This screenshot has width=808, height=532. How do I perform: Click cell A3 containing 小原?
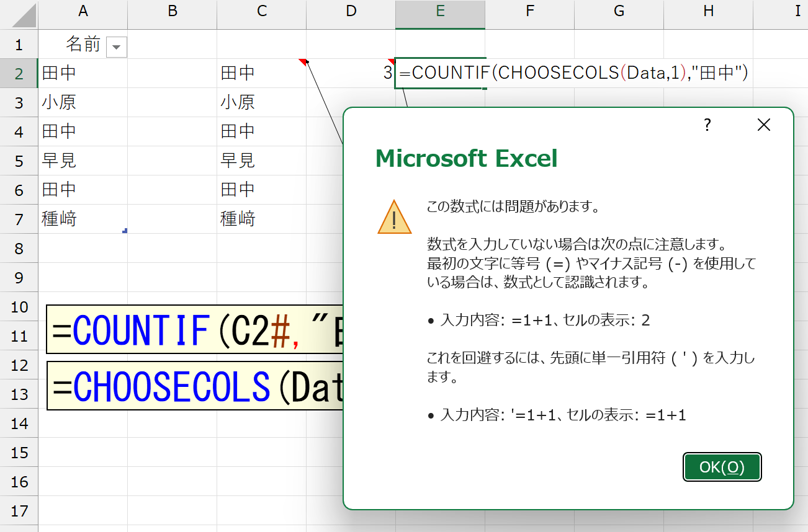tap(83, 102)
